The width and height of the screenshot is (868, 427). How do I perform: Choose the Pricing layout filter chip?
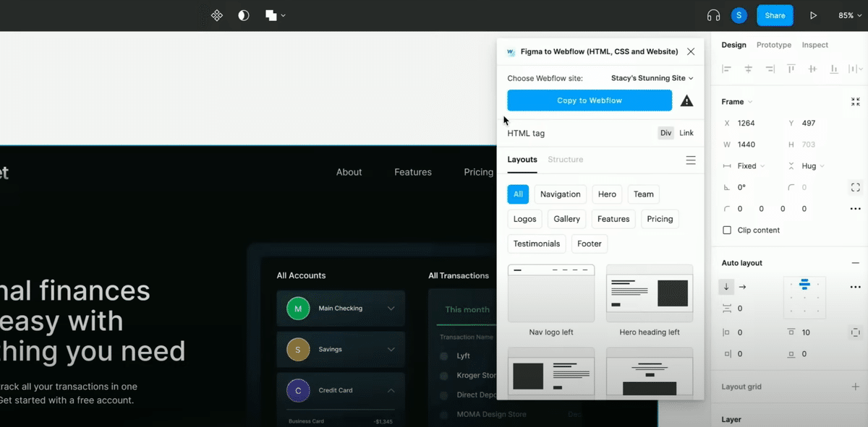tap(660, 219)
